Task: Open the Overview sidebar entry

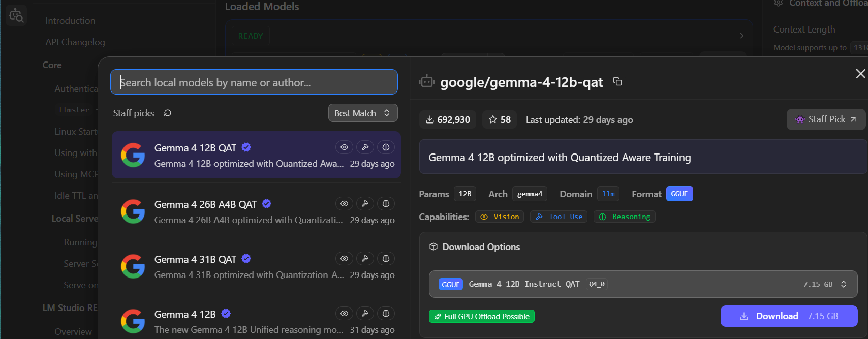Action: (73, 332)
